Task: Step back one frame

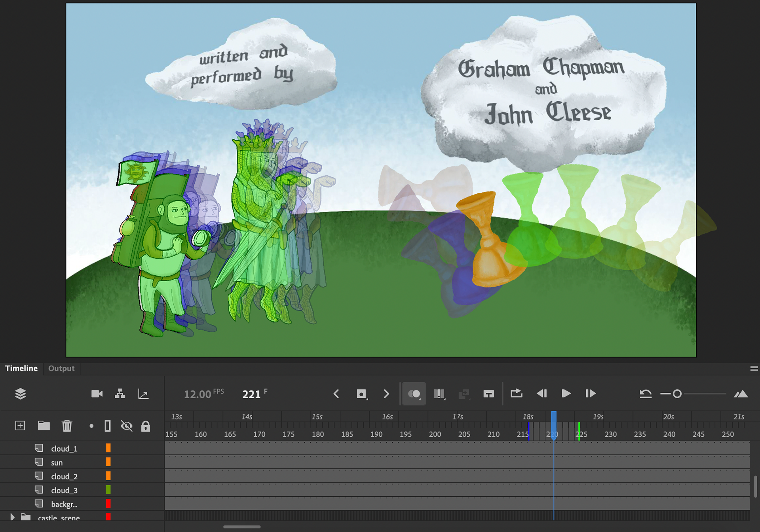Action: click(541, 393)
